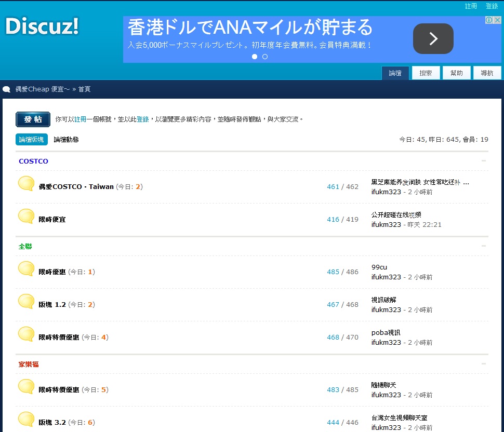Open the 全聯 category heading
Viewport: 504px width, 432px height.
pyautogui.click(x=25, y=247)
